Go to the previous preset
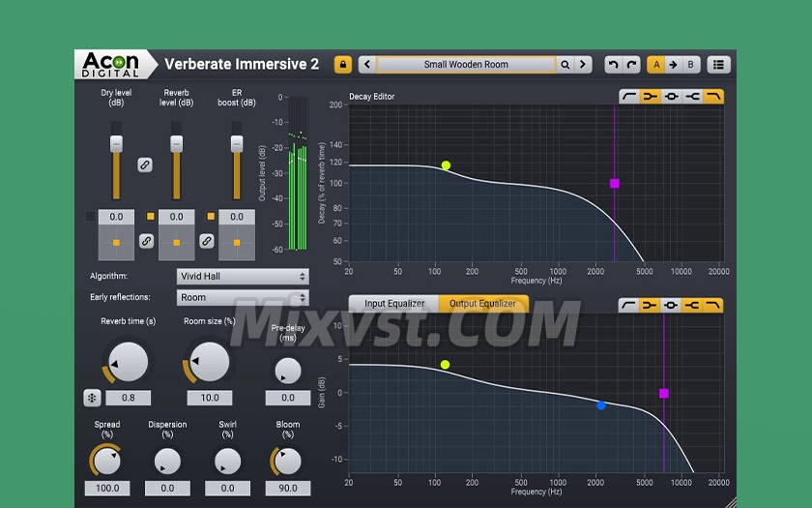The width and height of the screenshot is (812, 508). [x=367, y=65]
